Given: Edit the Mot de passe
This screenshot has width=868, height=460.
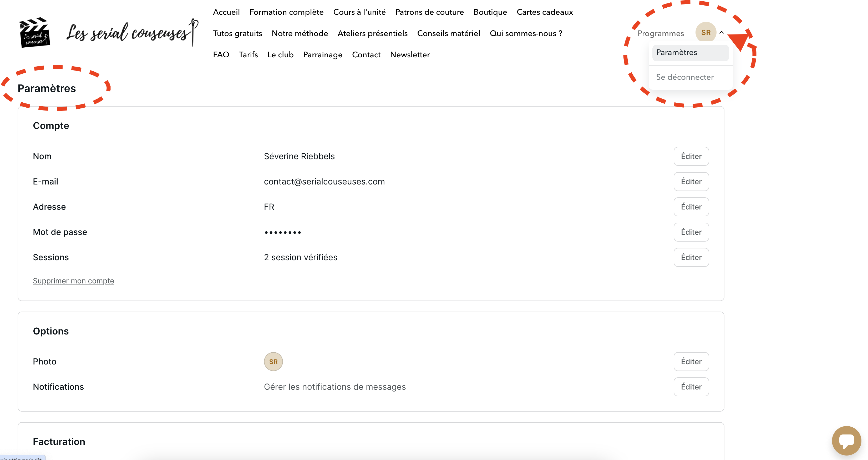Looking at the screenshot, I should [x=691, y=232].
